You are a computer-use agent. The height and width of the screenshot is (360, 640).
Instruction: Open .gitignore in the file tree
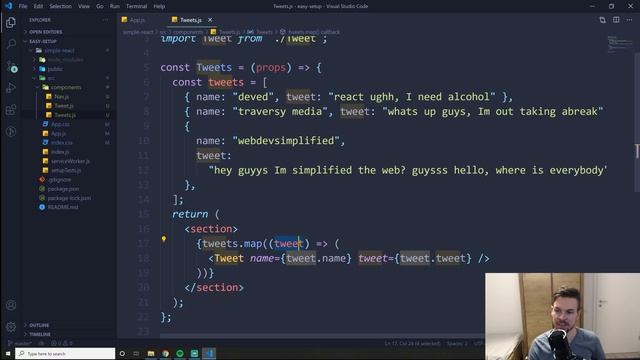pos(59,180)
